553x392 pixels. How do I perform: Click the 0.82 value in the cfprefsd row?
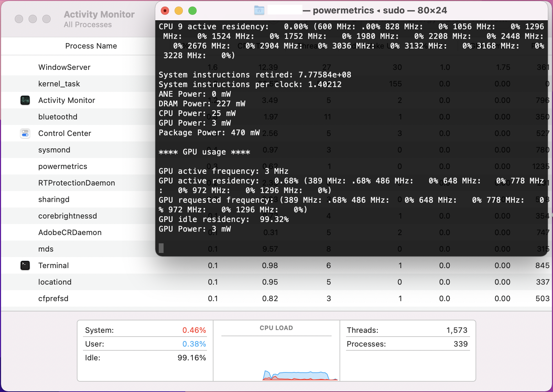click(x=270, y=298)
